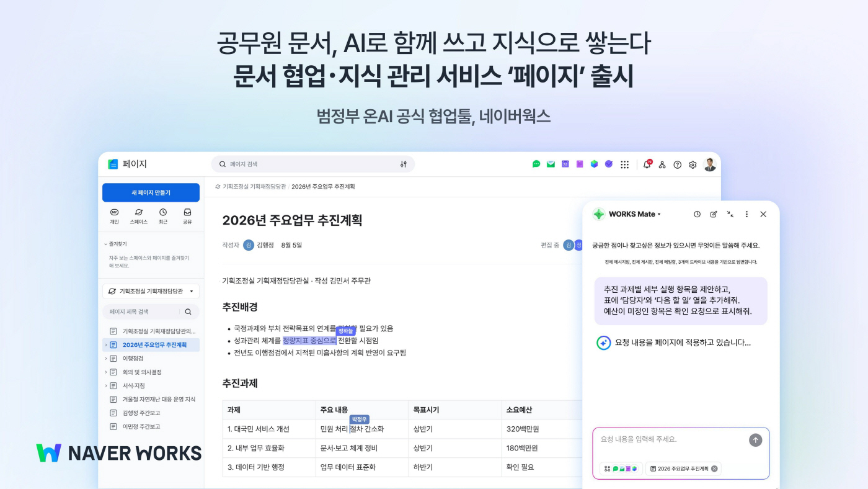The width and height of the screenshot is (868, 489).
Task: Click the 과제 table header cell
Action: click(x=269, y=410)
